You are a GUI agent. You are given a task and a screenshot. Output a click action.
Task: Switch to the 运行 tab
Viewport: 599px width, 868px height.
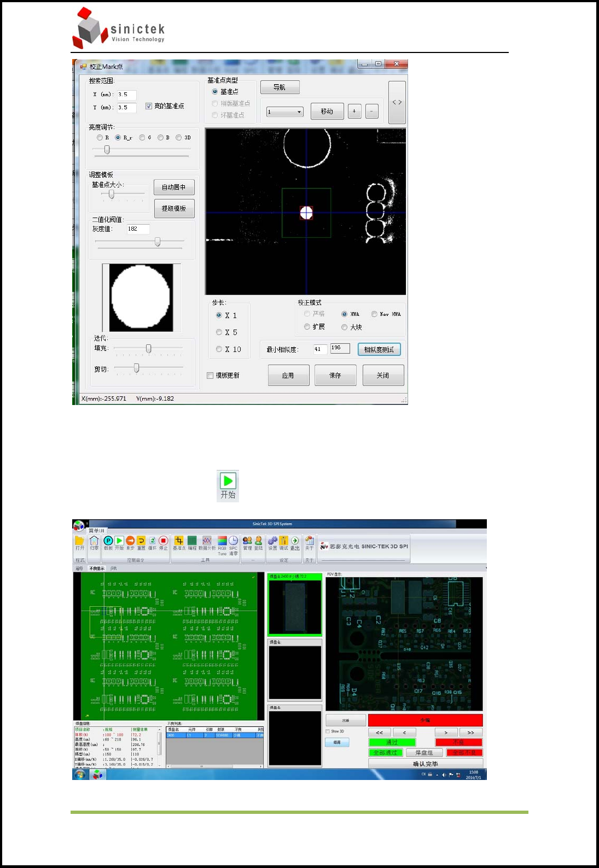click(x=79, y=568)
